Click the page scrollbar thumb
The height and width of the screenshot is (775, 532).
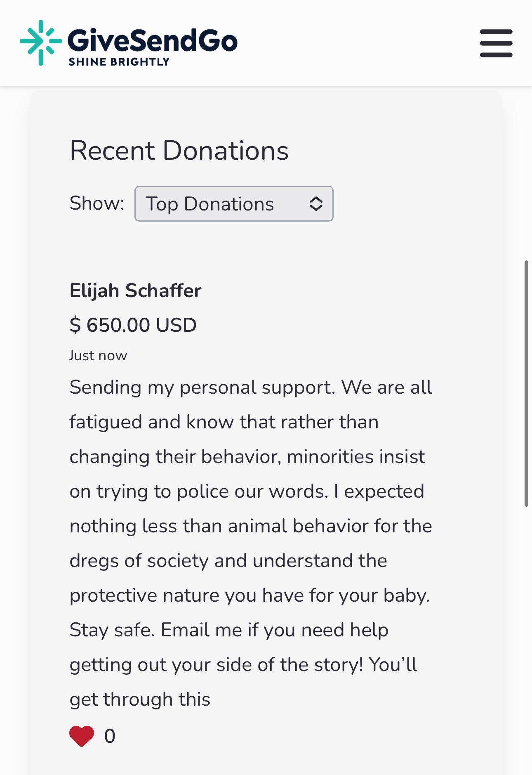(526, 383)
